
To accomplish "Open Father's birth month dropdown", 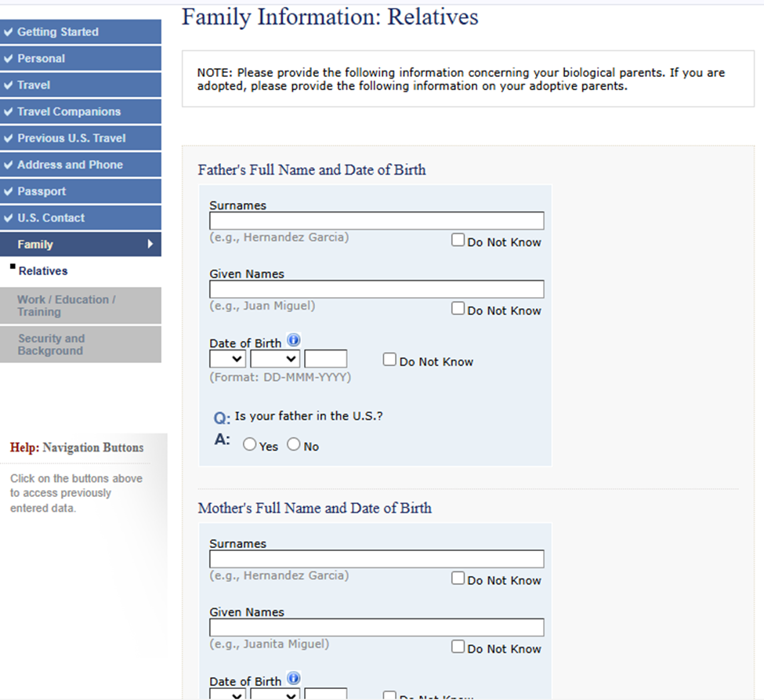I will tap(275, 359).
